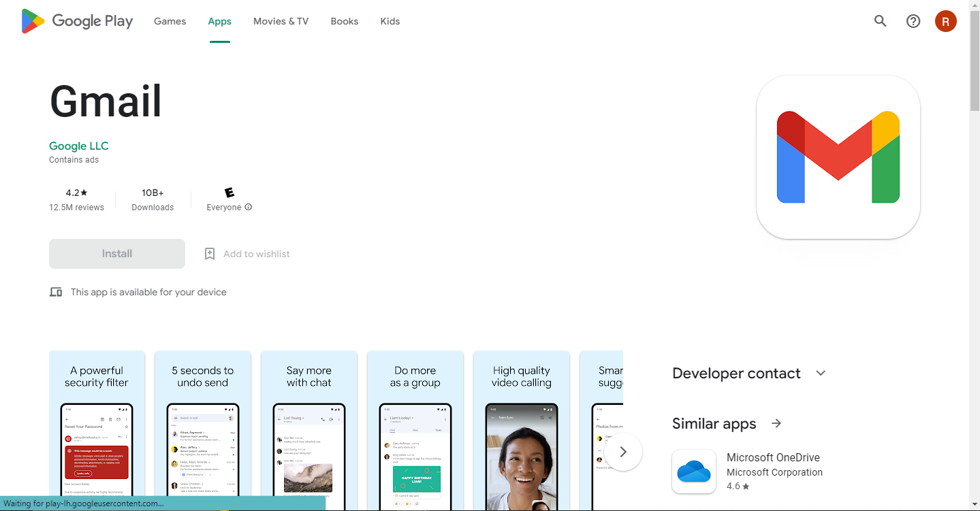
Task: Open the search magnifier icon
Action: click(x=881, y=21)
